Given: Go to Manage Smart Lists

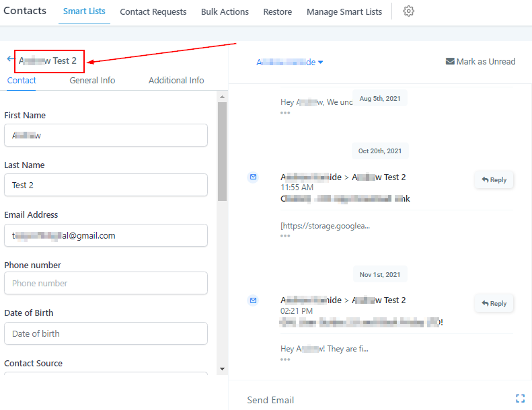Looking at the screenshot, I should (x=344, y=11).
